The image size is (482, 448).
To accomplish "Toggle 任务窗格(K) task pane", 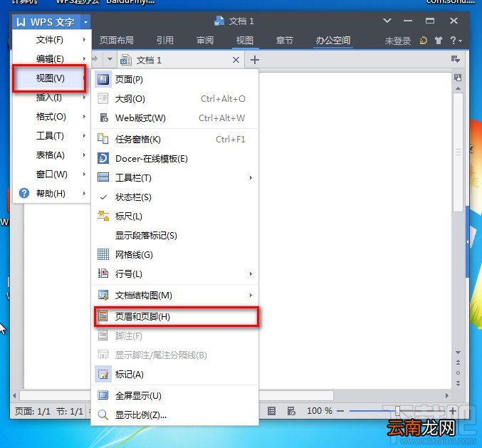I will 174,140.
